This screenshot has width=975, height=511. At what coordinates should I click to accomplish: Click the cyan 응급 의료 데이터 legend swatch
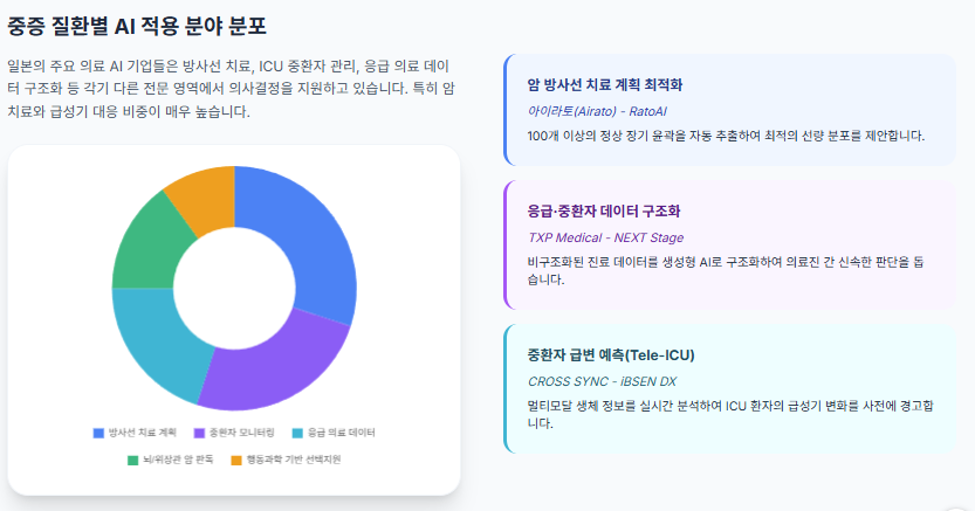298,433
